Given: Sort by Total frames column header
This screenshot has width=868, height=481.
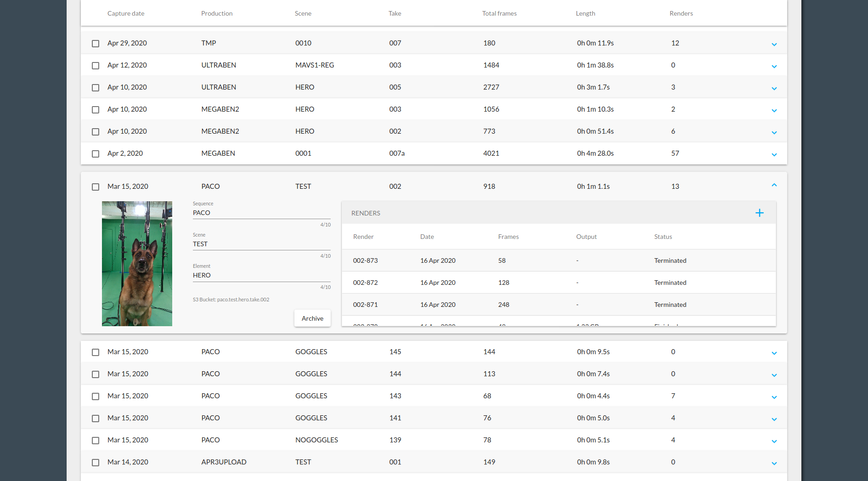Looking at the screenshot, I should (x=499, y=13).
